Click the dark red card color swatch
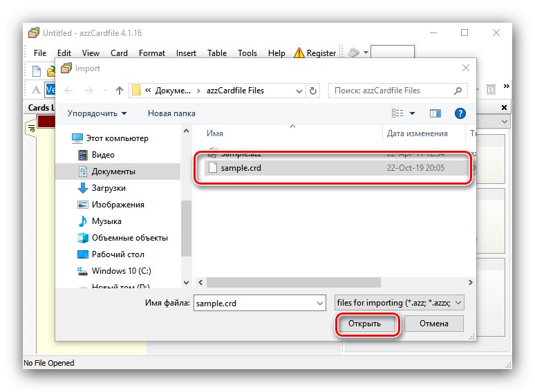Viewport: 535px width, 392px height. coord(46,122)
